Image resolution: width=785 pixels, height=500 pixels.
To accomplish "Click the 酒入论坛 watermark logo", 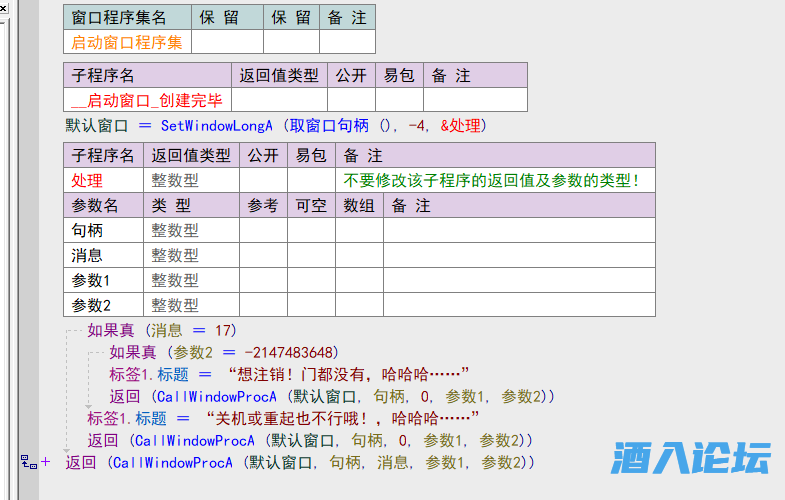I will (691, 458).
